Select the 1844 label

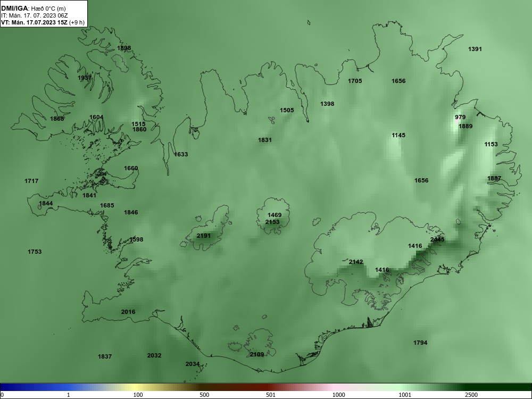click(46, 204)
